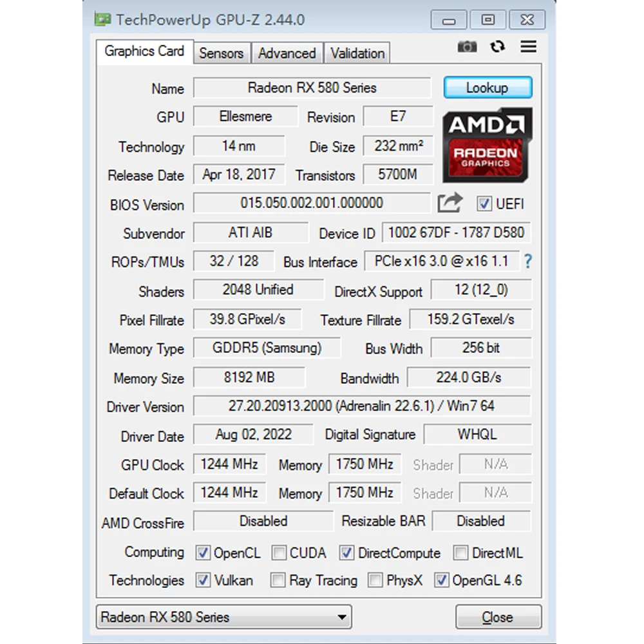Click the AMD CrossFire value Disabled

tap(263, 521)
